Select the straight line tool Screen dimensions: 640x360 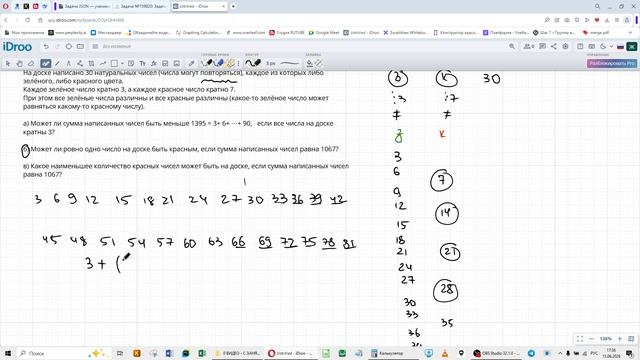[x=57, y=63]
